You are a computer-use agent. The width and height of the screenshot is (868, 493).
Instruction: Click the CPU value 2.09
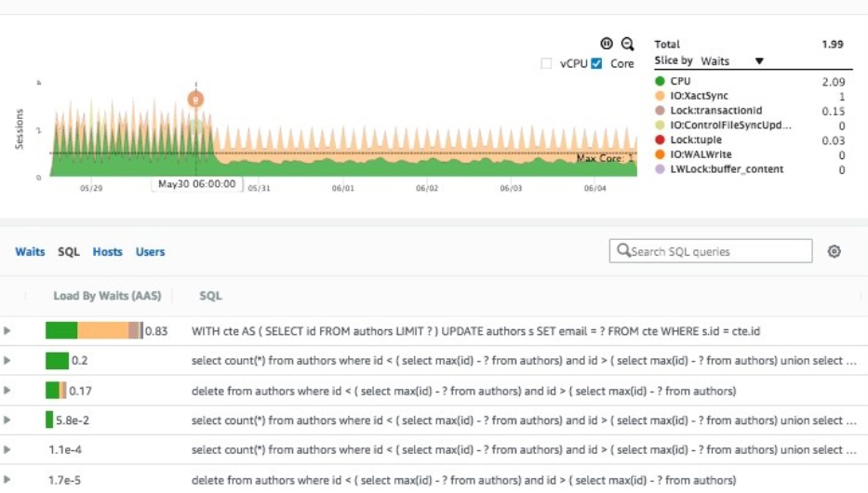(834, 82)
